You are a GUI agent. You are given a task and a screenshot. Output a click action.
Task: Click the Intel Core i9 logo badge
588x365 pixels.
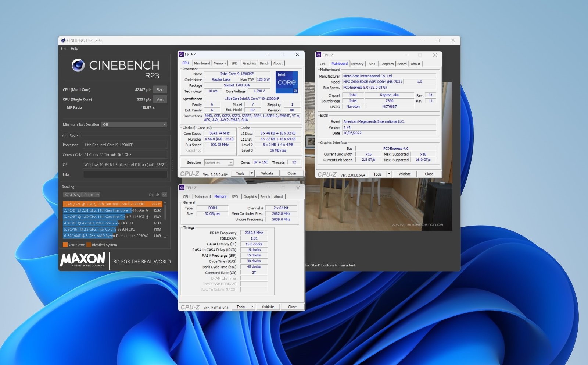pos(287,82)
